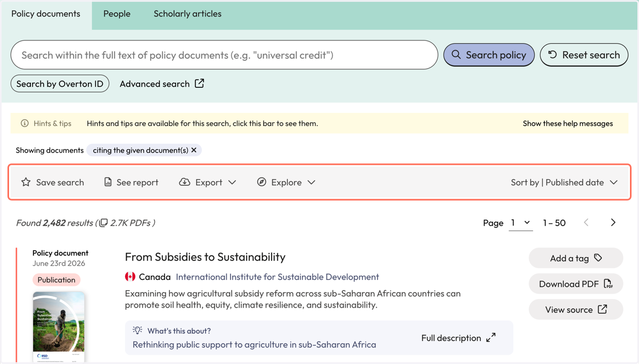This screenshot has width=639, height=364.
Task: Click the reset arrow icon
Action: pyautogui.click(x=553, y=55)
